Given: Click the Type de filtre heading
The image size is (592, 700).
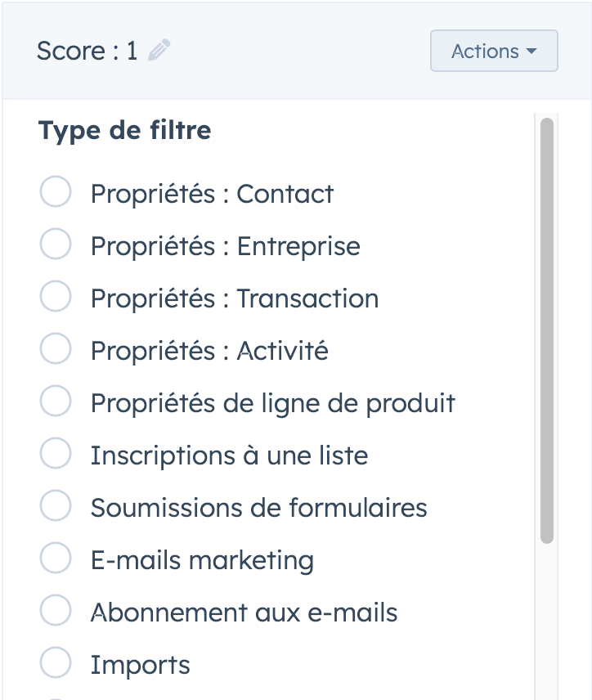Looking at the screenshot, I should tap(124, 131).
